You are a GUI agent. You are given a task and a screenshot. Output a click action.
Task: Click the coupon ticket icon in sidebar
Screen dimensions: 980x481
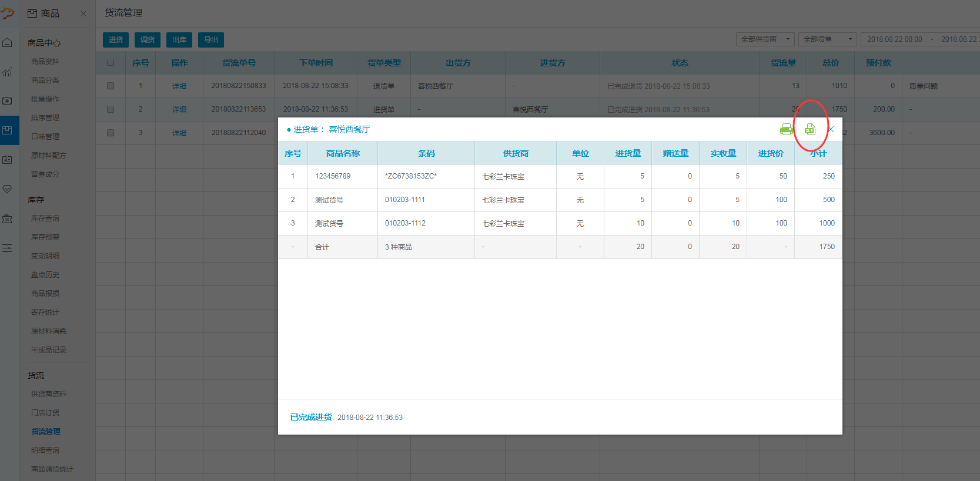click(x=7, y=218)
